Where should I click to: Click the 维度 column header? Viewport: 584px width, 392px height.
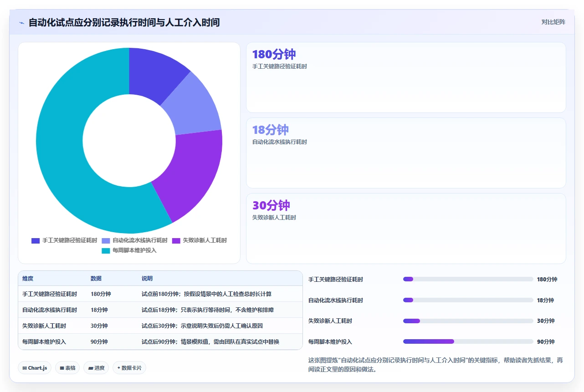(28, 279)
